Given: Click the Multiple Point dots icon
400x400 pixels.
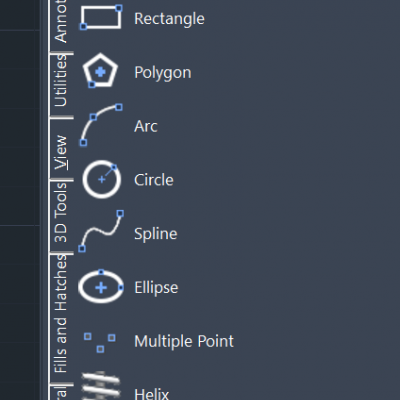Looking at the screenshot, I should coord(100,342).
